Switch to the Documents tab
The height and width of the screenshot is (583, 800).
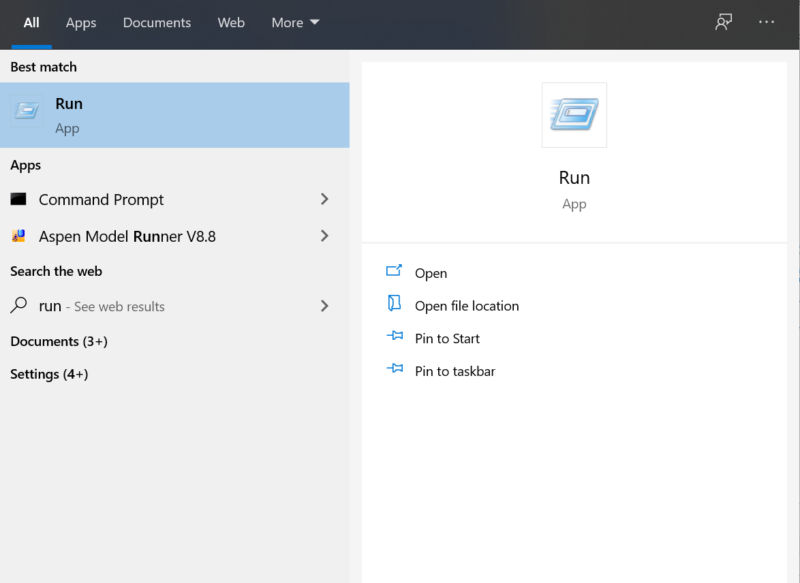click(156, 23)
